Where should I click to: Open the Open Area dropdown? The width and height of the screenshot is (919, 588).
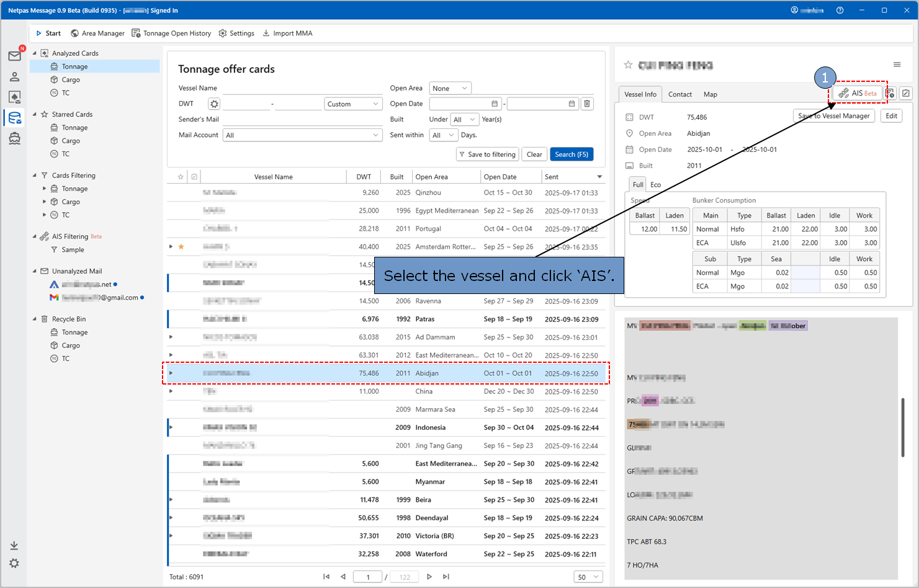coord(450,89)
